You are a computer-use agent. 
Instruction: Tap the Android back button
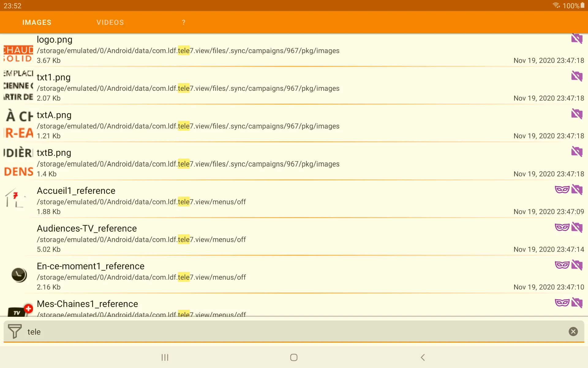tap(423, 357)
